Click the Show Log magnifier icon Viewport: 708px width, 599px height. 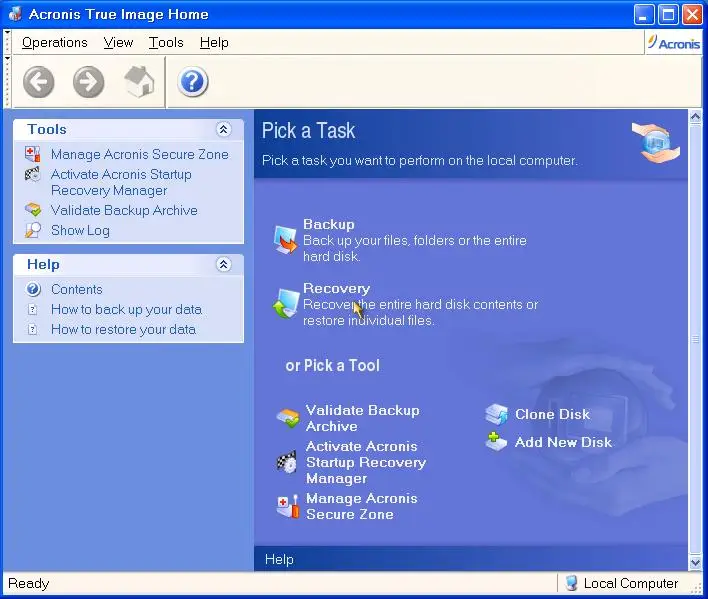coord(33,230)
